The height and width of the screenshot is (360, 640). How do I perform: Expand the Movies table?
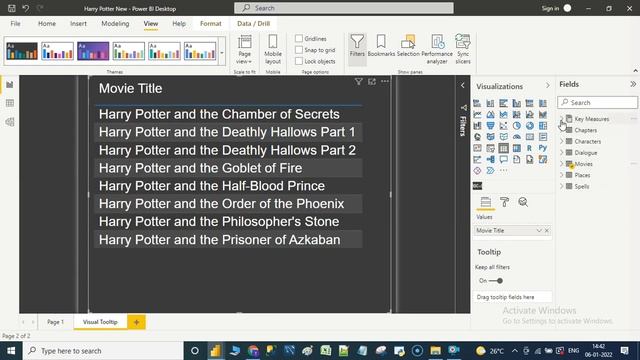tap(562, 164)
